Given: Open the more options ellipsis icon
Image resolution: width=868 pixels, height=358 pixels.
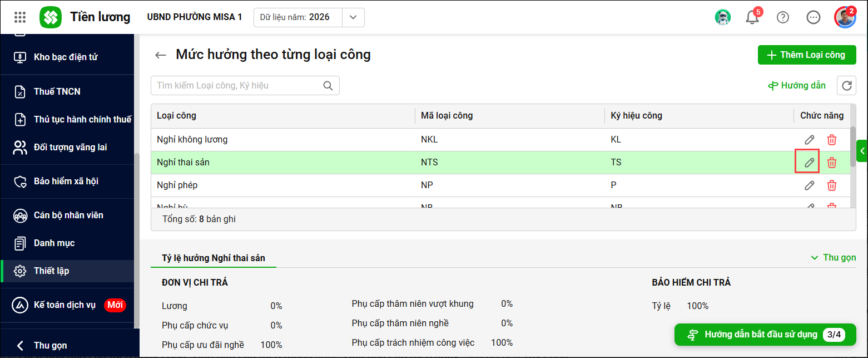Looking at the screenshot, I should [814, 17].
